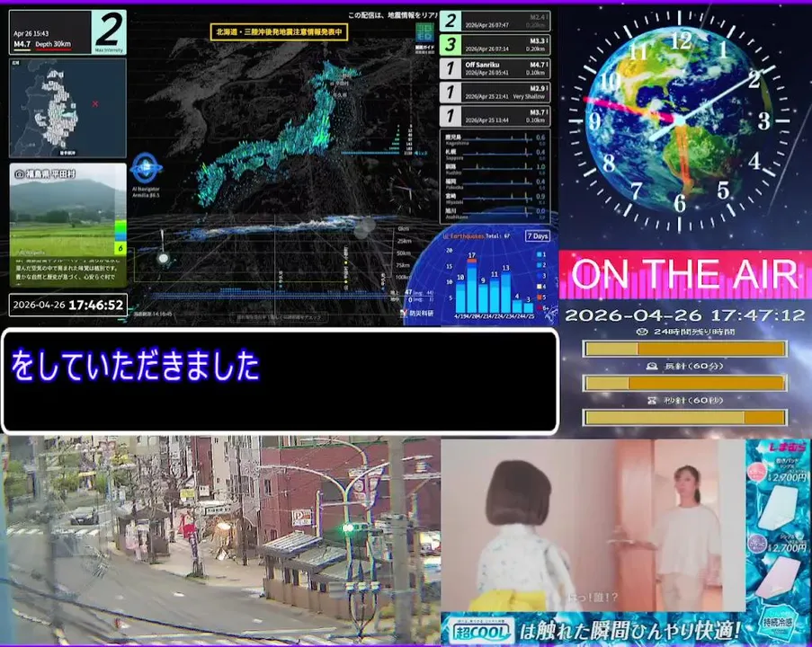Click the camera icon beside 福島県 平田村

19,174
